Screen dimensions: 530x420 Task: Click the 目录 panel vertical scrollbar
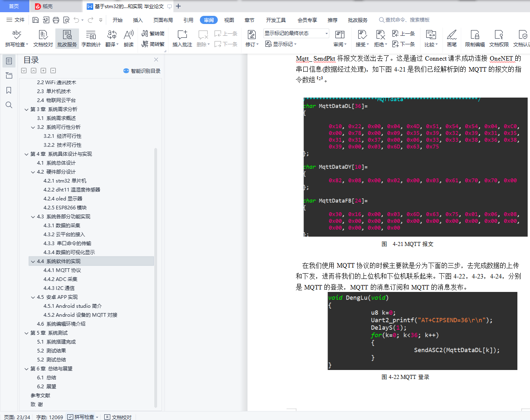click(x=155, y=278)
